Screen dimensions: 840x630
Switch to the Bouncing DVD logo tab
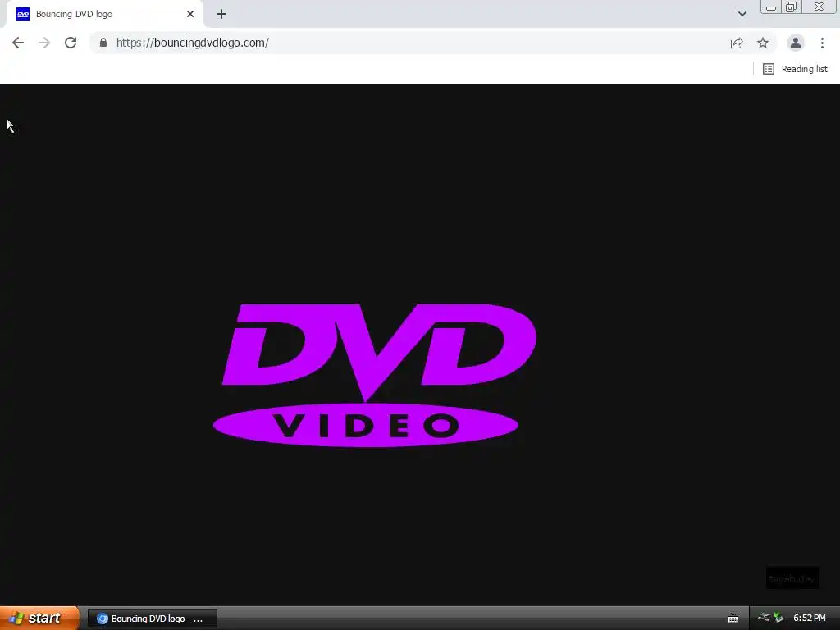(104, 14)
